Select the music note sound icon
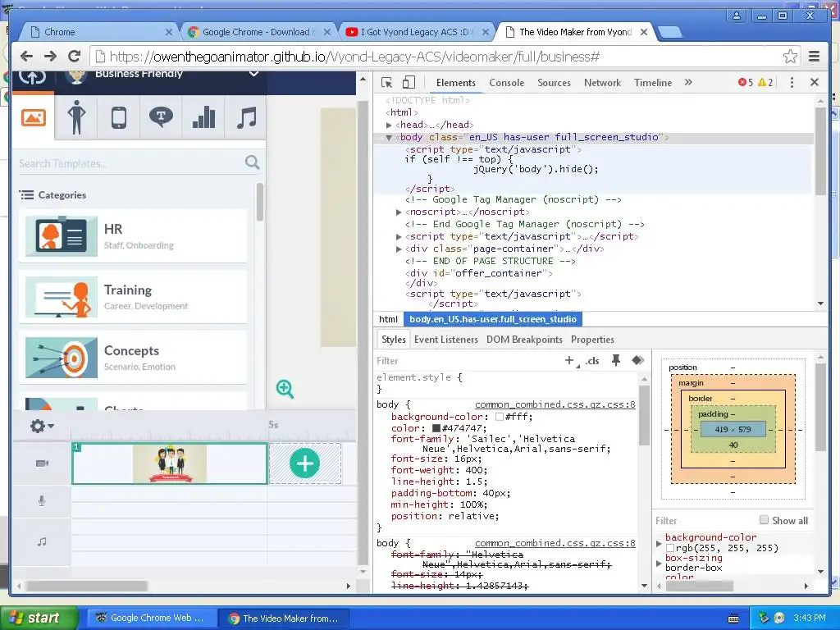Image resolution: width=840 pixels, height=630 pixels. tap(246, 117)
